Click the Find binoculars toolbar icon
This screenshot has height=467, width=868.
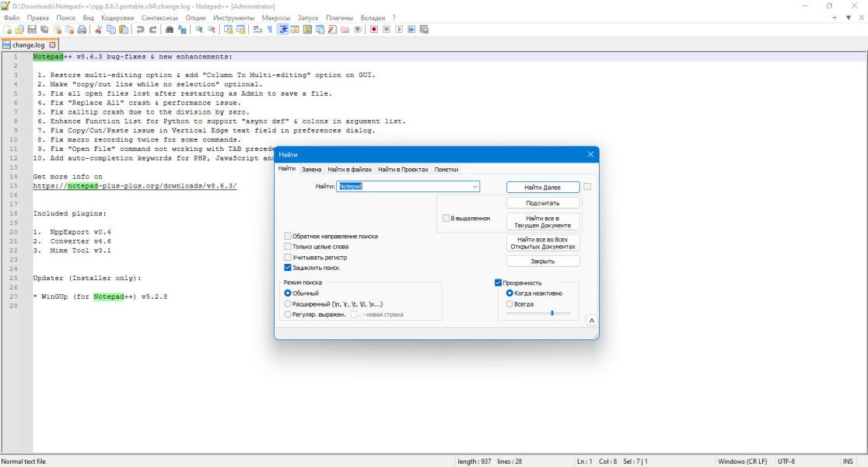(x=170, y=30)
